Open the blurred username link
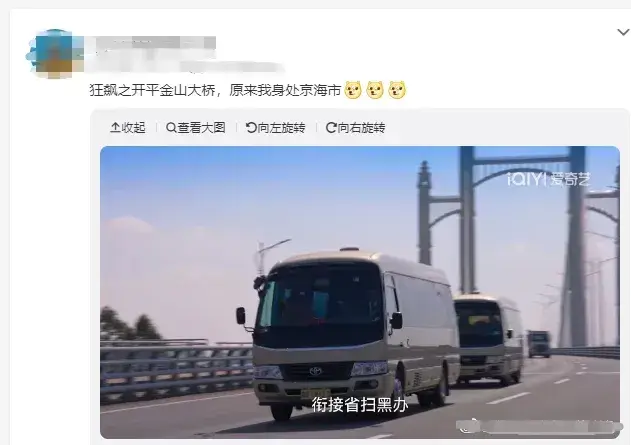 coord(152,43)
